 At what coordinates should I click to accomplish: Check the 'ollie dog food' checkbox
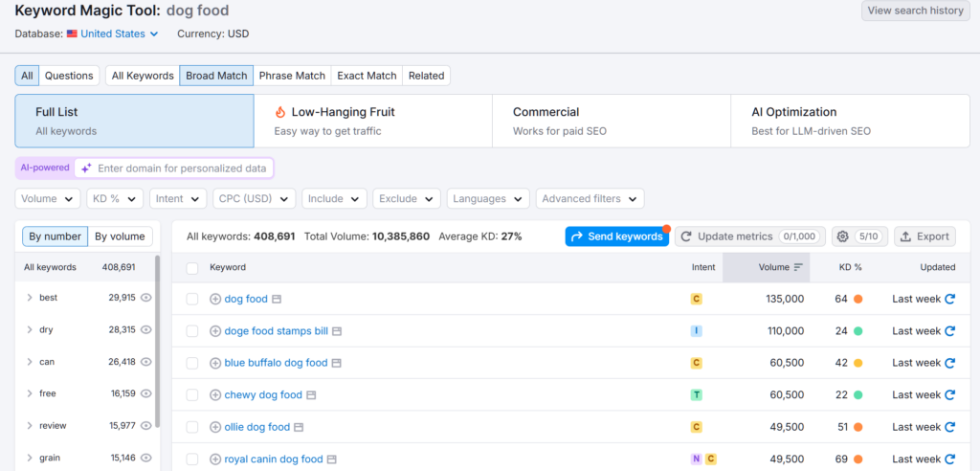pyautogui.click(x=192, y=427)
